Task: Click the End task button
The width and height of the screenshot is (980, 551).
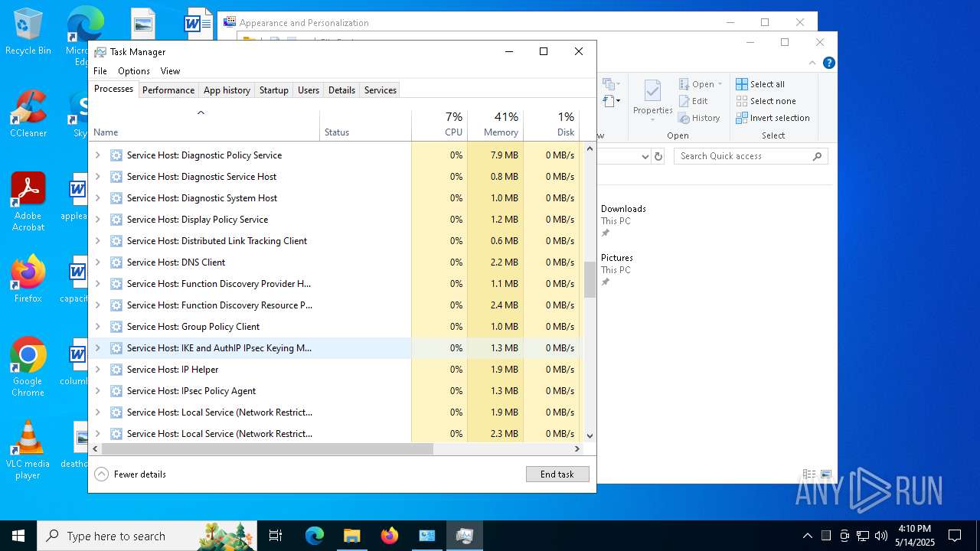Action: [557, 474]
